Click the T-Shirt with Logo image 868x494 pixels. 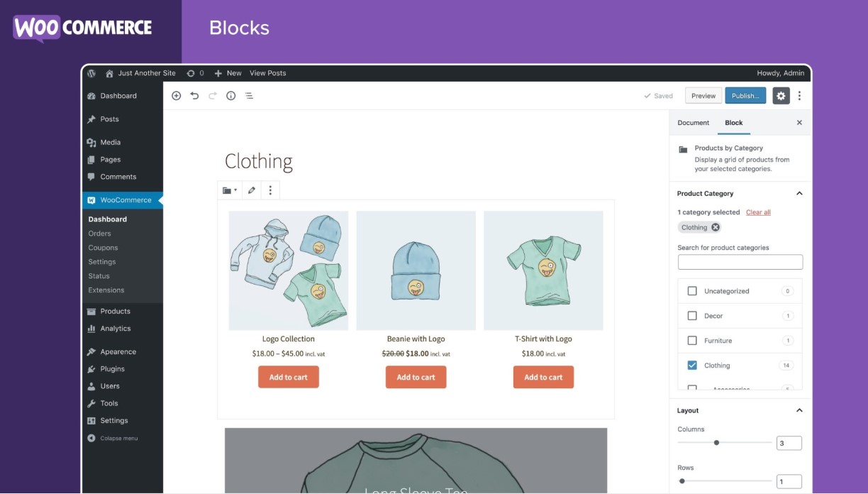pyautogui.click(x=543, y=270)
